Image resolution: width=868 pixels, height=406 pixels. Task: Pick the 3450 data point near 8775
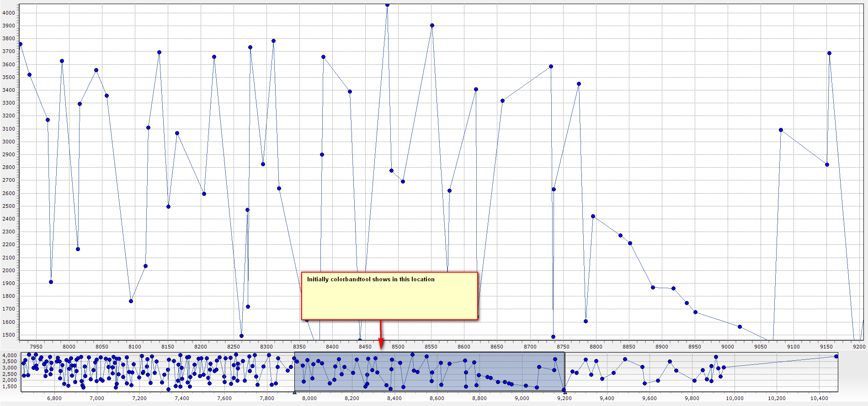[x=579, y=84]
